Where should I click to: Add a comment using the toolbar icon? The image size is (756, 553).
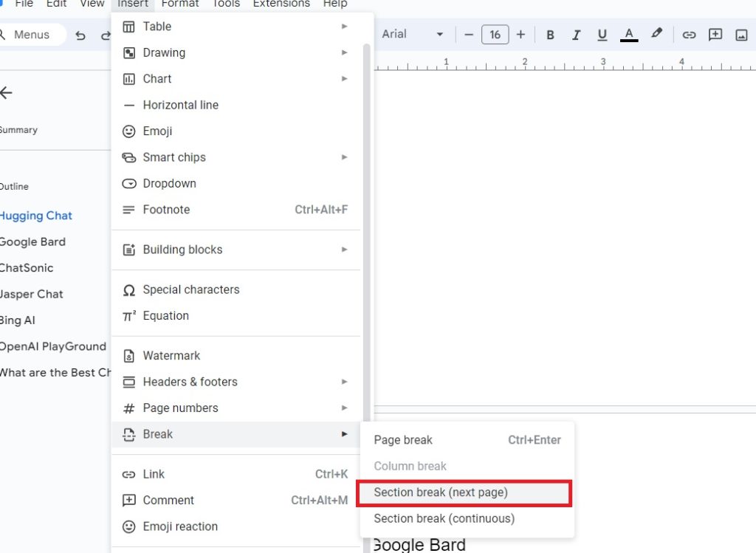pyautogui.click(x=715, y=35)
